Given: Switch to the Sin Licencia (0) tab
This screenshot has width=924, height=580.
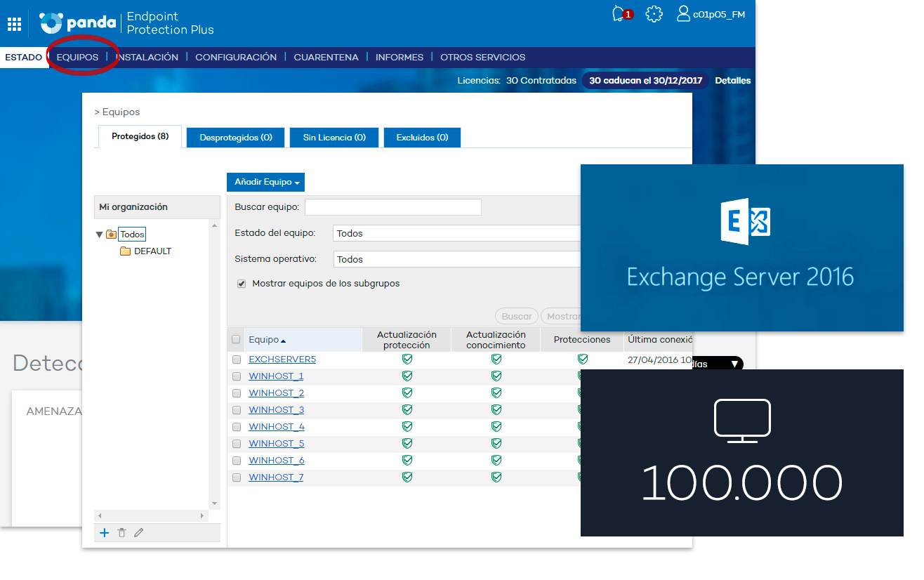Looking at the screenshot, I should tap(334, 138).
